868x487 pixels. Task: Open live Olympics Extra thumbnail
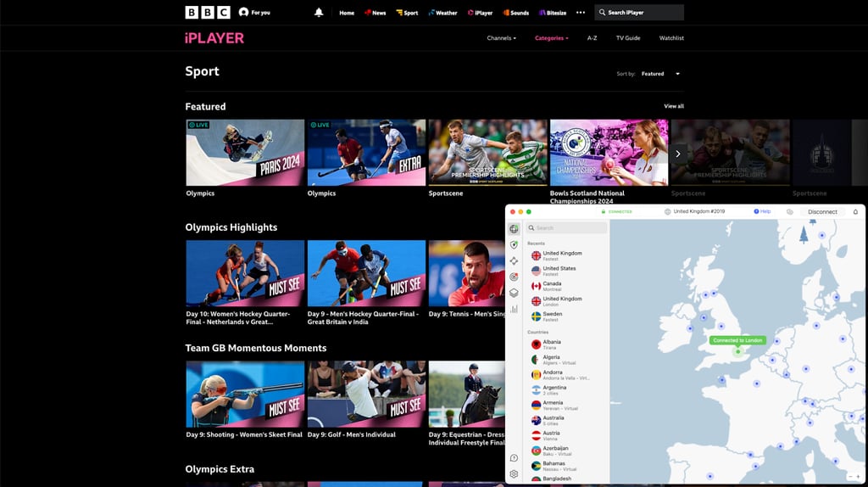366,153
